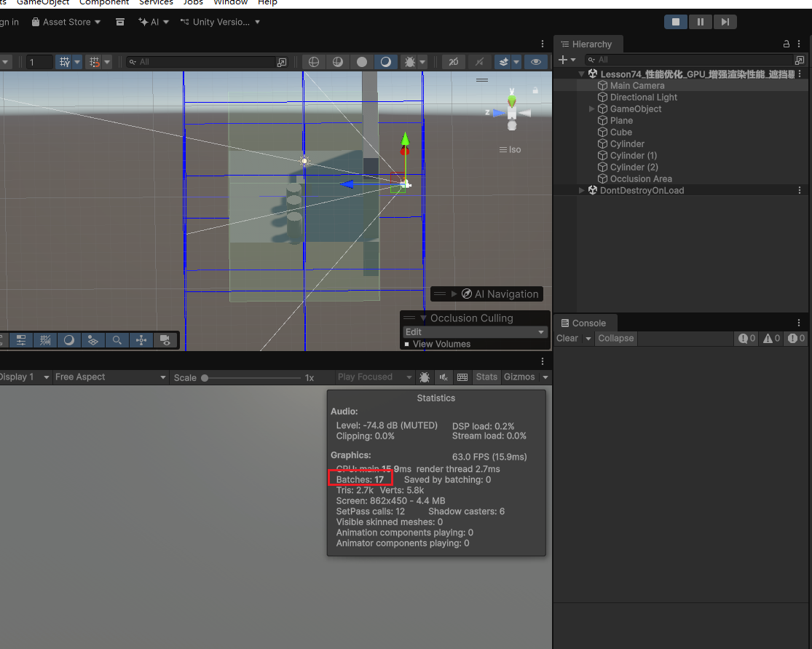Toggle mute audio in Game view
This screenshot has height=649, width=812.
coord(444,377)
